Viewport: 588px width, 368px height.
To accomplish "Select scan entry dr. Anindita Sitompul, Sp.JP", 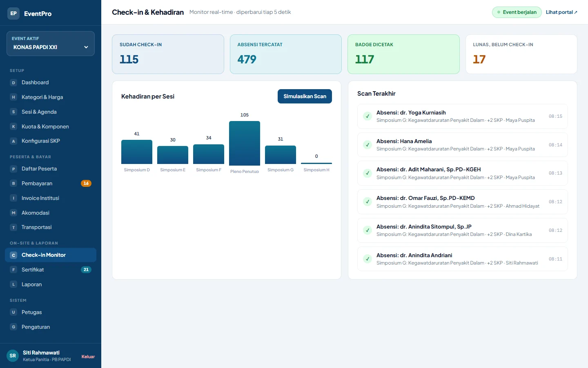I will pos(463,230).
